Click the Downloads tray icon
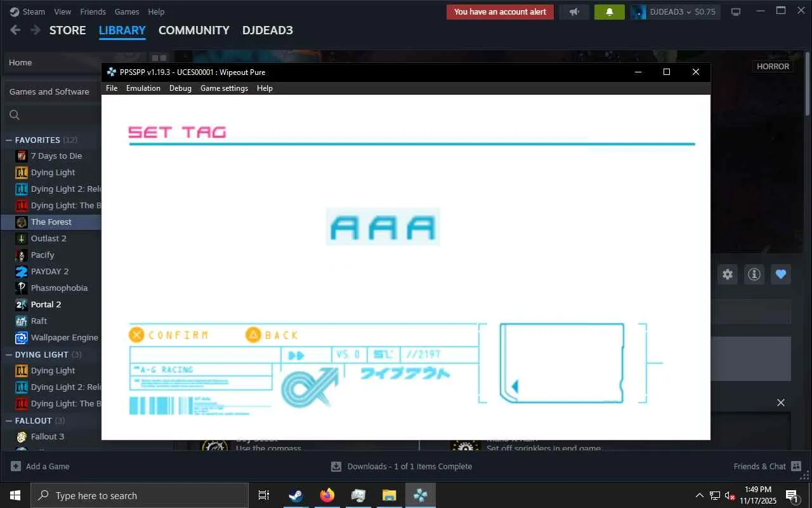The height and width of the screenshot is (508, 812). pyautogui.click(x=336, y=466)
